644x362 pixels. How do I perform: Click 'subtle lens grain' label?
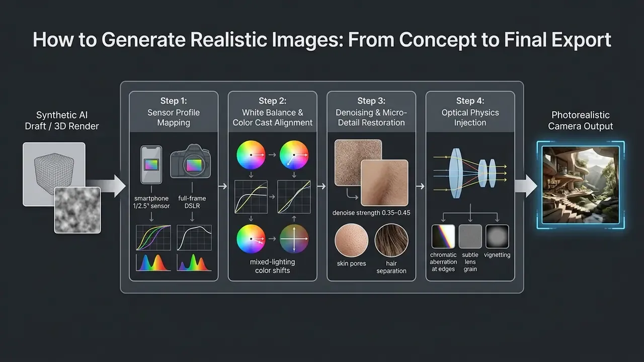coord(470,262)
